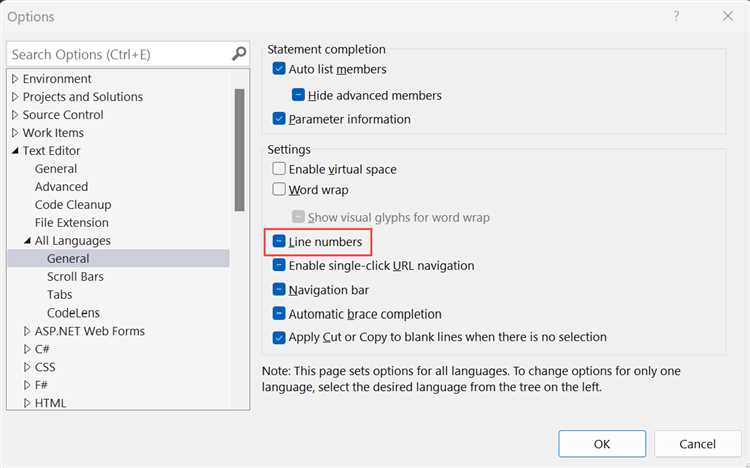This screenshot has width=750, height=468.
Task: Select Advanced in the tree
Action: (61, 187)
